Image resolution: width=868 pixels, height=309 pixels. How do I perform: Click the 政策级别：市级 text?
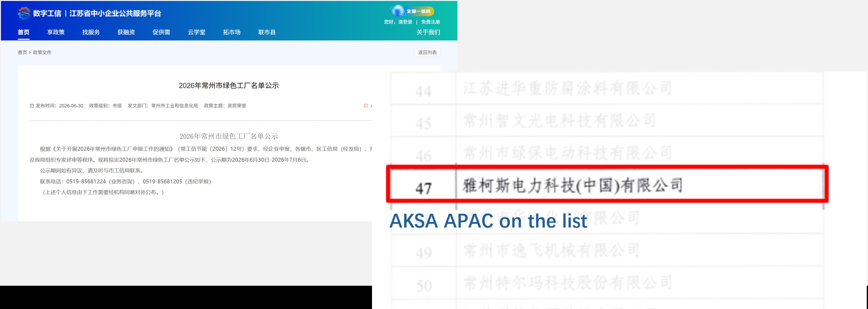[105, 106]
